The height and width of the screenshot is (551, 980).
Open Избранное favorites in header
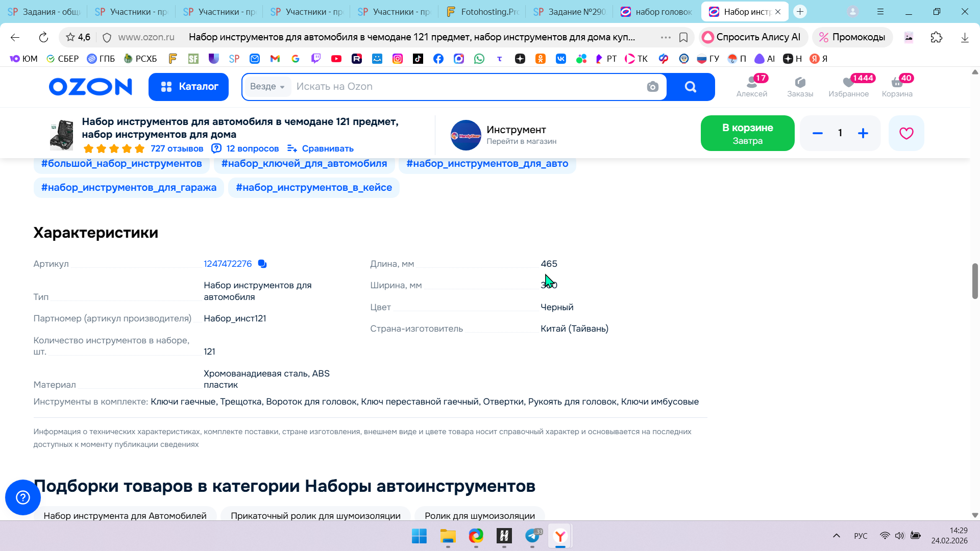(848, 86)
